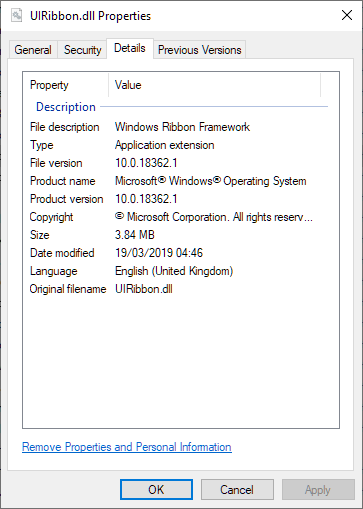363x509 pixels.
Task: Click the Original filename row
Action: [179, 289]
